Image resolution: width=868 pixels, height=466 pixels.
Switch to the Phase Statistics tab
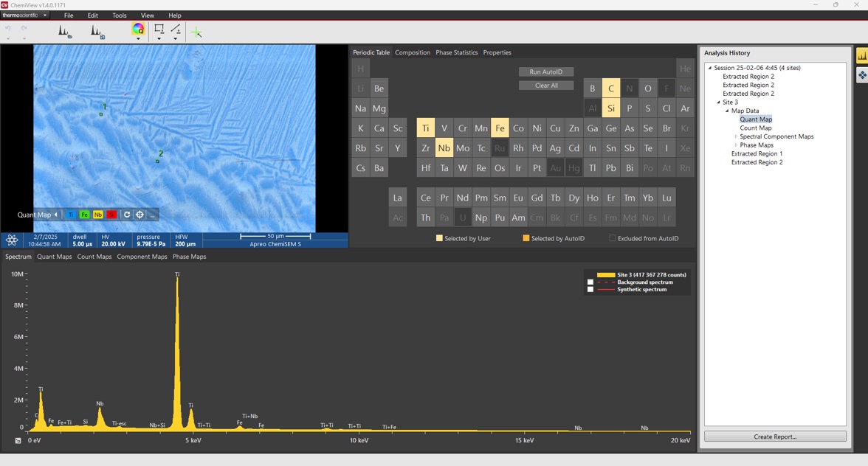pos(456,52)
